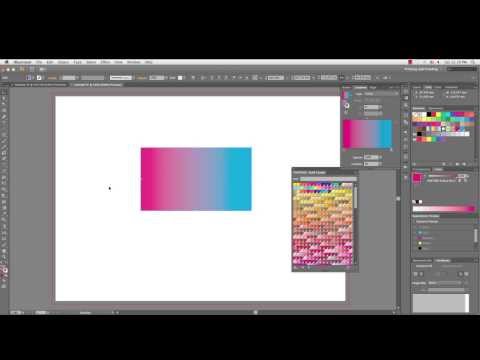
Task: Click the pink tint gradient bar
Action: (444, 209)
